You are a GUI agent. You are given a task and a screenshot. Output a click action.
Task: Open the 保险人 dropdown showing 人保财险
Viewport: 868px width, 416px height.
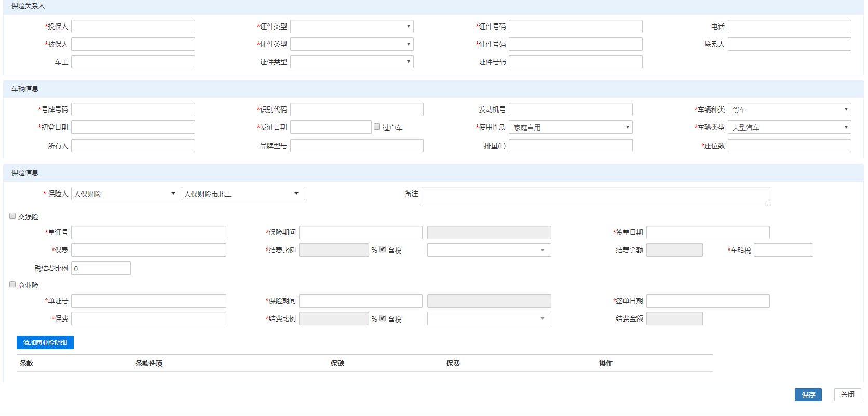126,193
